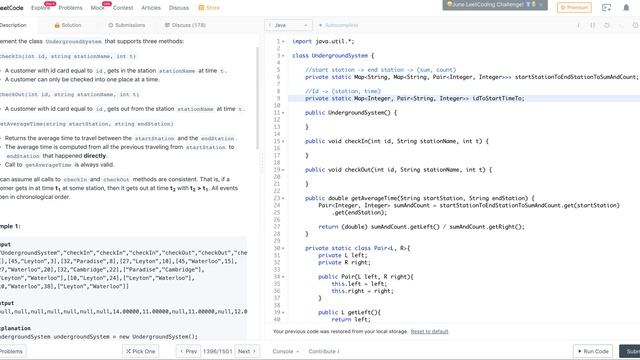
Task: Click the LeetCode logo
Action: [11, 8]
